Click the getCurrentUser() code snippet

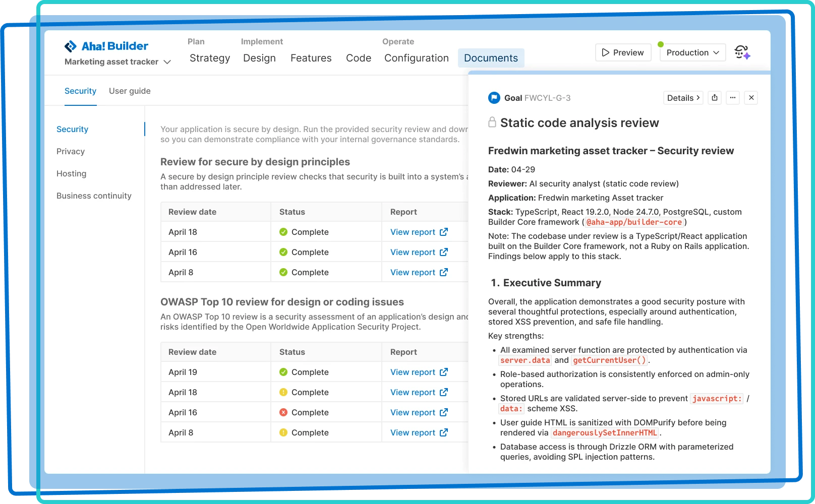click(609, 360)
